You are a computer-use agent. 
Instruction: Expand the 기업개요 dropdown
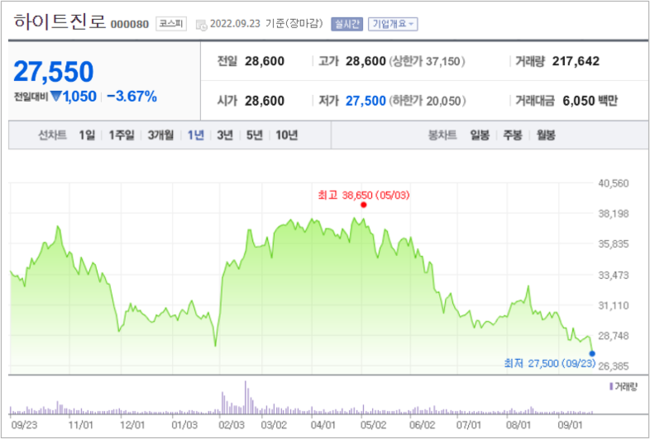[x=393, y=23]
